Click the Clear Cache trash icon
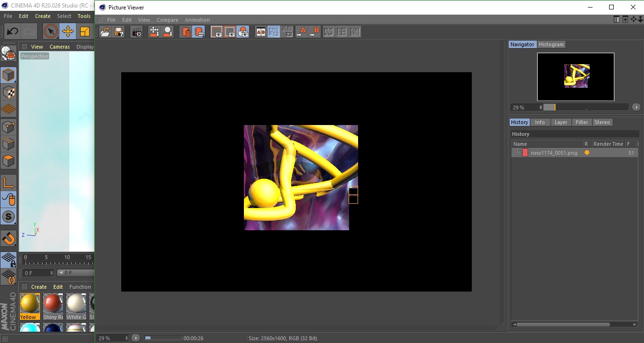 (x=186, y=32)
